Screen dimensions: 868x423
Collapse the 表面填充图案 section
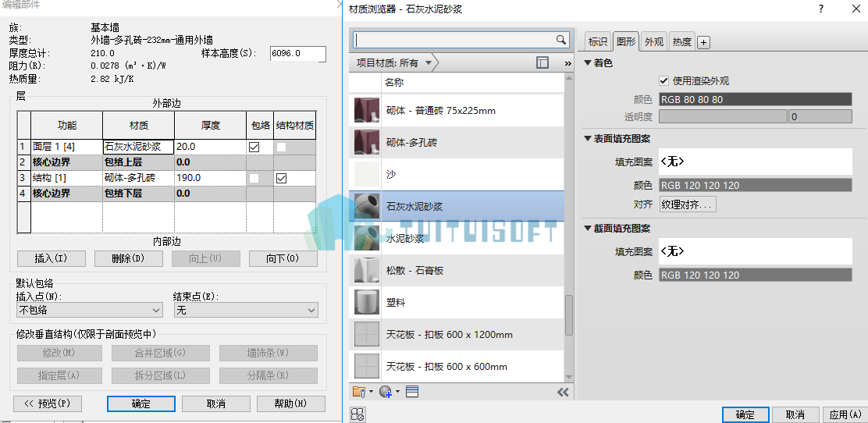588,138
